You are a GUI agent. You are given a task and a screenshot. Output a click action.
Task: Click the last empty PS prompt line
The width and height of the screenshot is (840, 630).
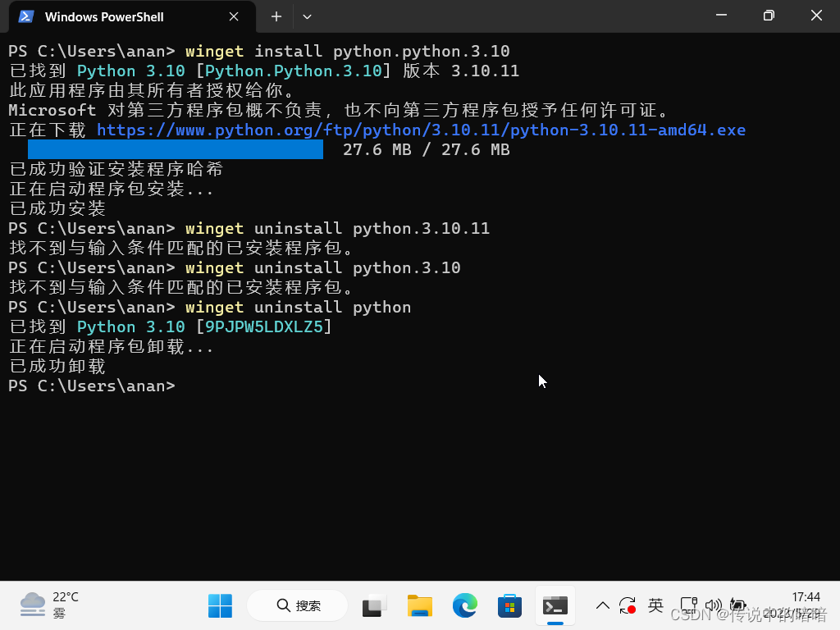point(92,386)
